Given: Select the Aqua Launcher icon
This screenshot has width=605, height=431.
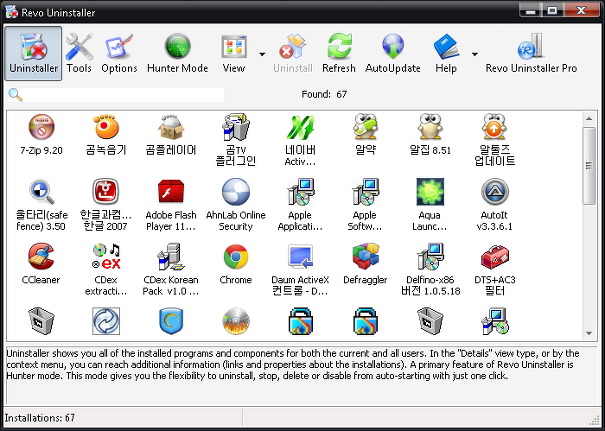Looking at the screenshot, I should (430, 191).
